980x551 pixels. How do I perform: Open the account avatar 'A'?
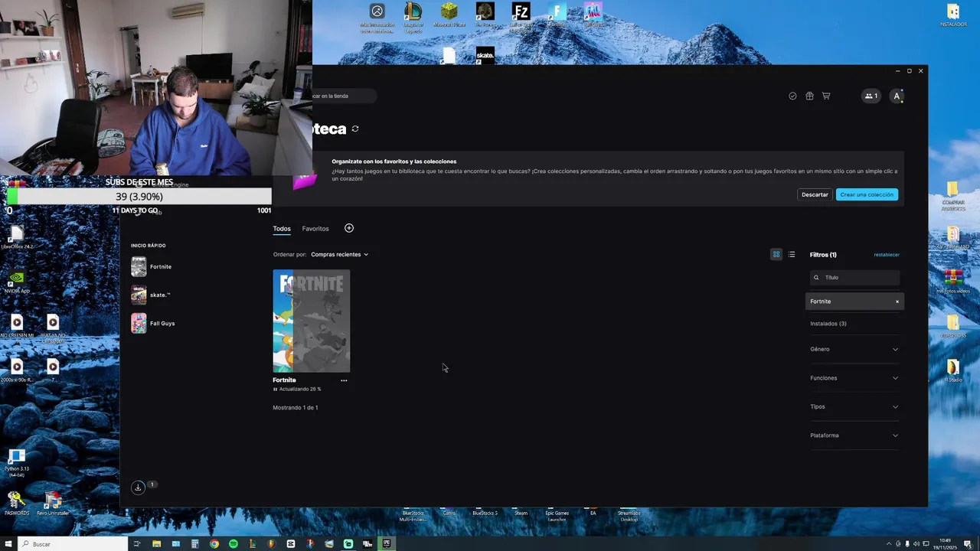click(x=897, y=96)
